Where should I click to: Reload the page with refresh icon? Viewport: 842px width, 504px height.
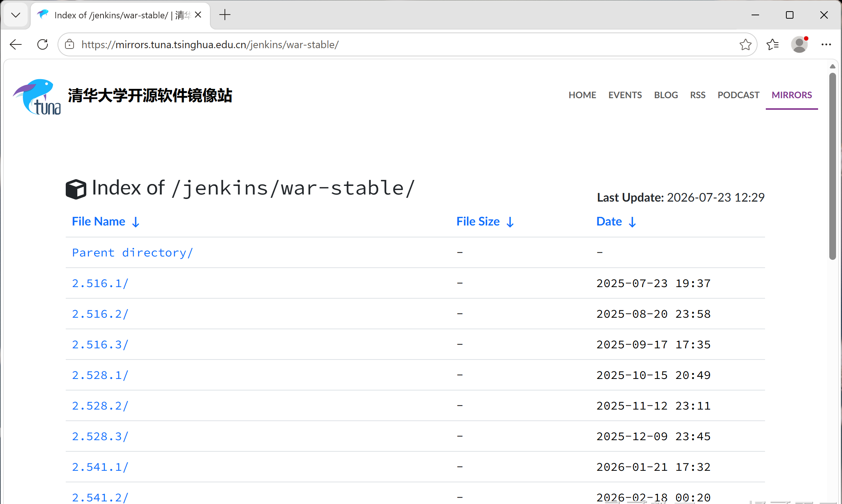tap(43, 44)
